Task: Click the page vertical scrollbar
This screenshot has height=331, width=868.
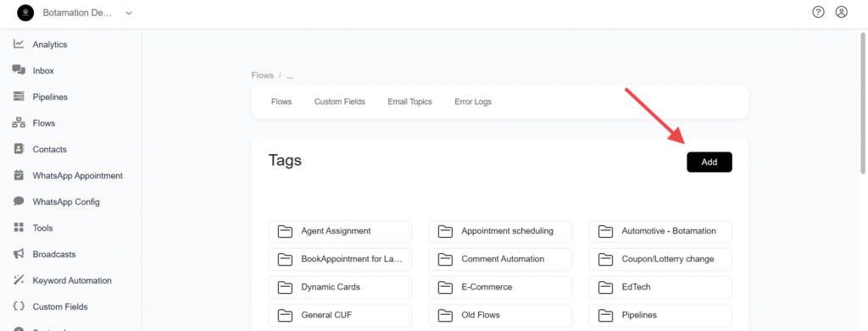Action: coord(864,103)
